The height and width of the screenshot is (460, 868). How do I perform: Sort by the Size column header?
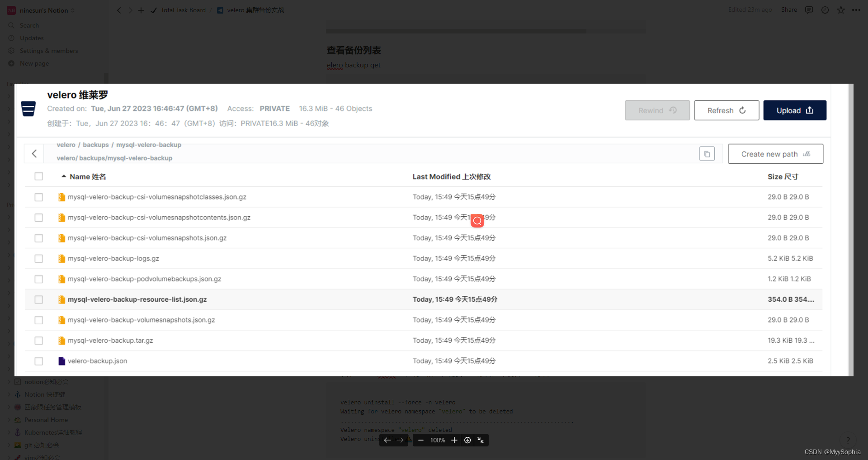coord(783,176)
